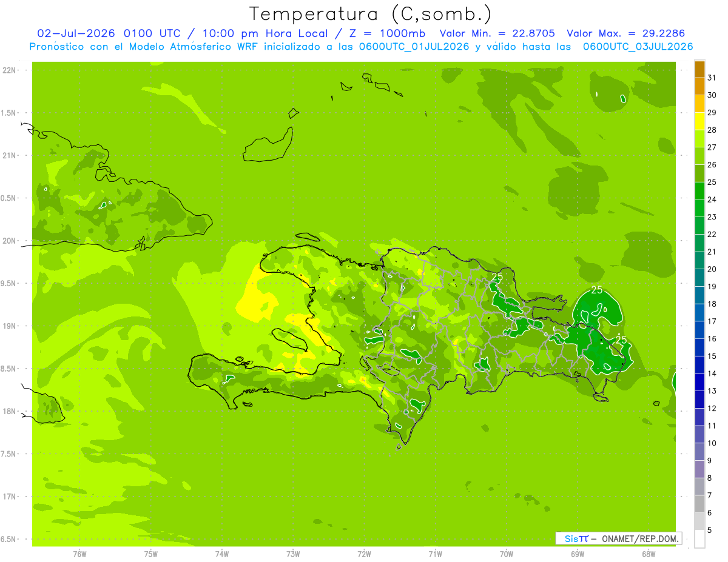Click the gold legend swatch between 29 and 30
728x562 pixels.
point(699,104)
